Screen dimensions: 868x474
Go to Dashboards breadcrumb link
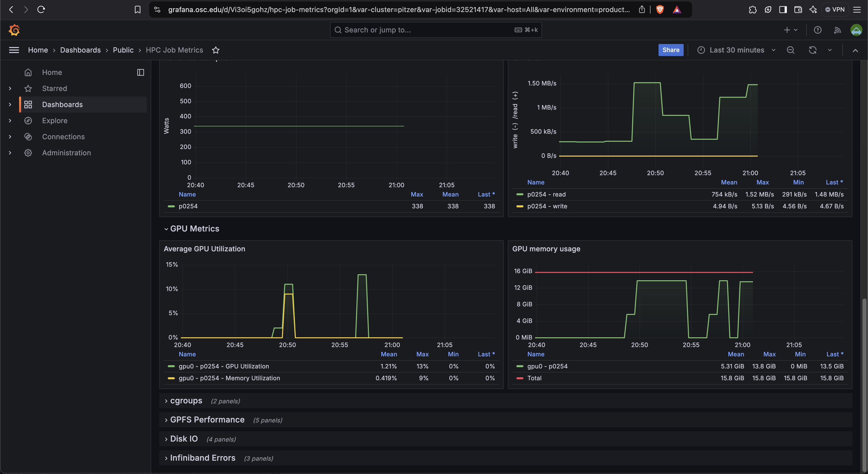80,50
